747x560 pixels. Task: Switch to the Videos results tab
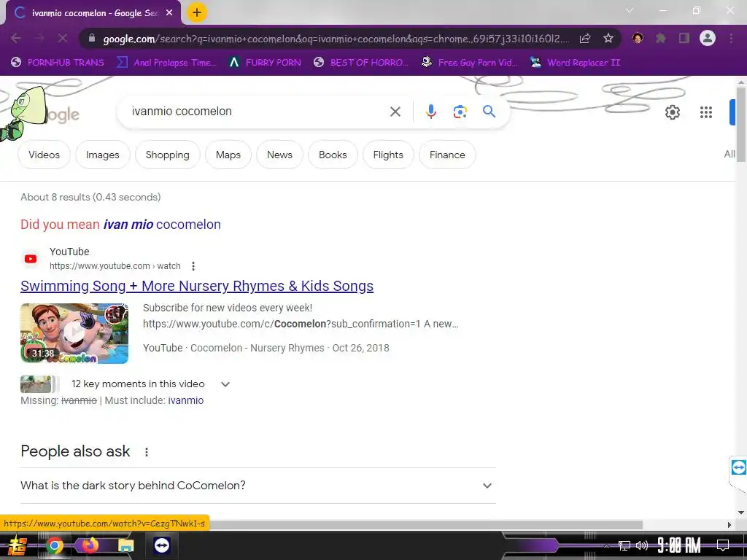pyautogui.click(x=44, y=155)
